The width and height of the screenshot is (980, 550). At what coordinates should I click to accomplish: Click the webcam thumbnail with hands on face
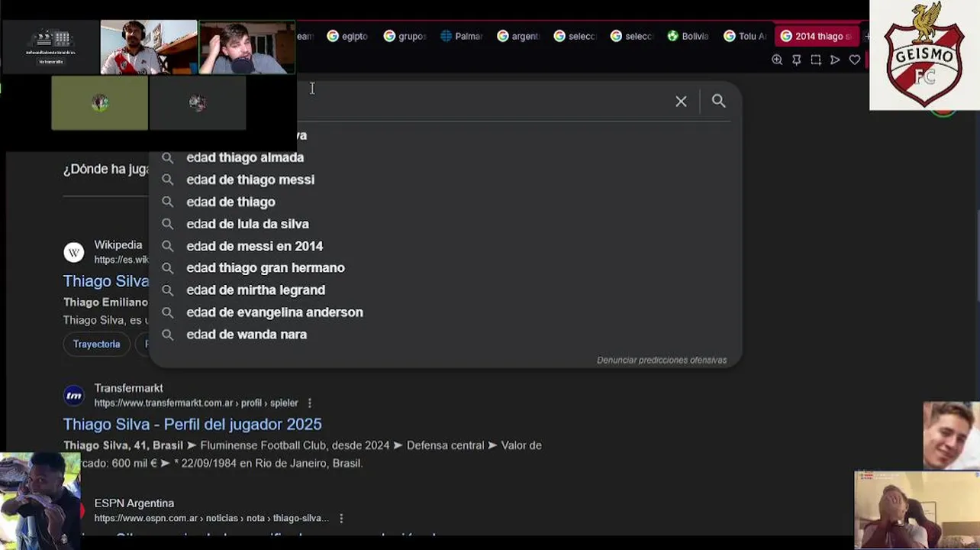coord(917,510)
